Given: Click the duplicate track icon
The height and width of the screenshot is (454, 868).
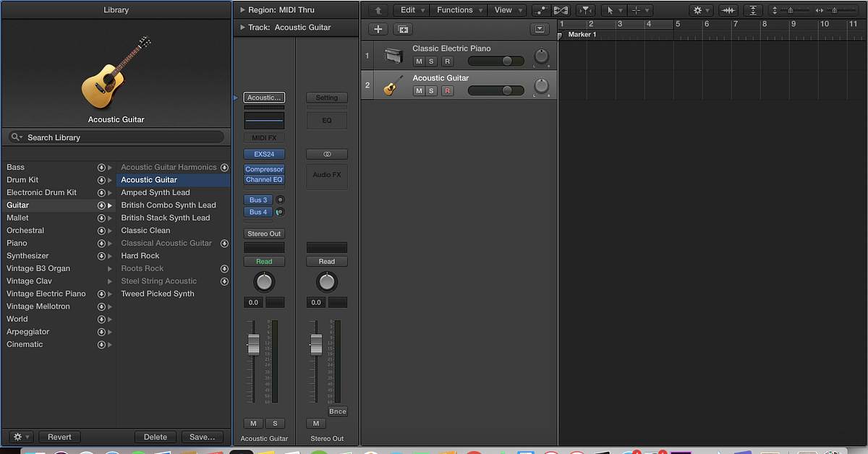Looking at the screenshot, I should coord(403,30).
